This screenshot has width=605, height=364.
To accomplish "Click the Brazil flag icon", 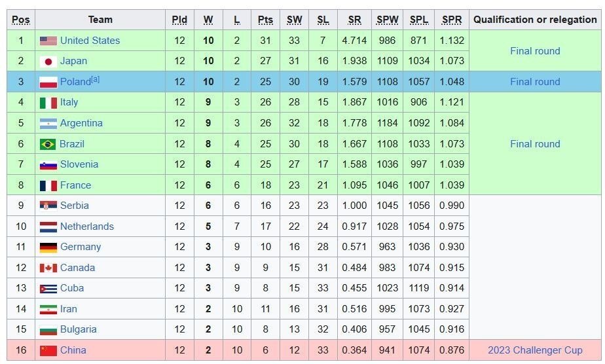I will click(48, 144).
